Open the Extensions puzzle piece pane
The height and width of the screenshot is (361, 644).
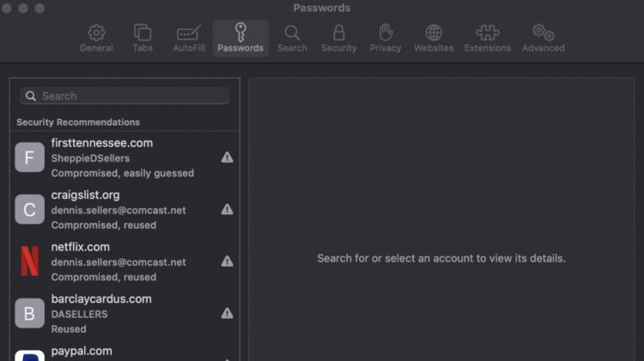tap(488, 39)
